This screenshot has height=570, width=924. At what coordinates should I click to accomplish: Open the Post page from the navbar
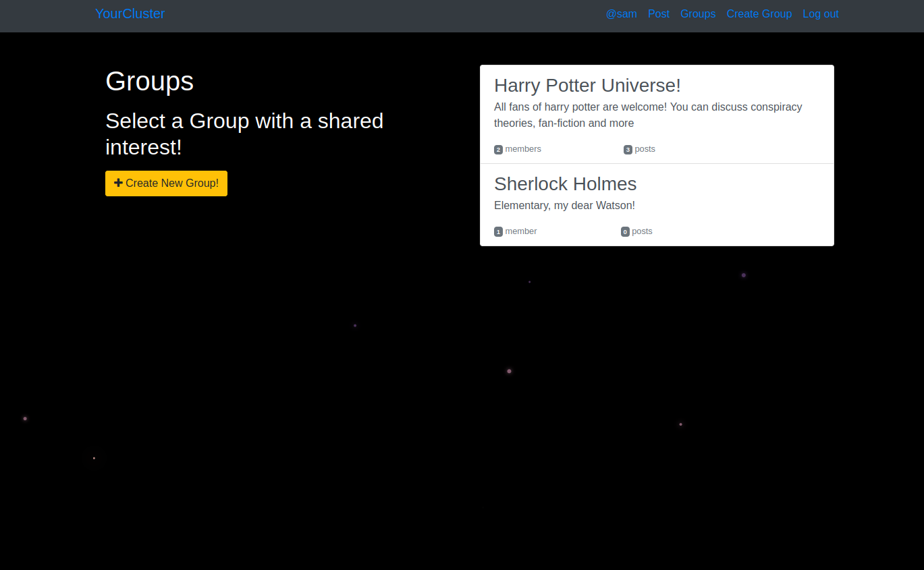tap(658, 13)
